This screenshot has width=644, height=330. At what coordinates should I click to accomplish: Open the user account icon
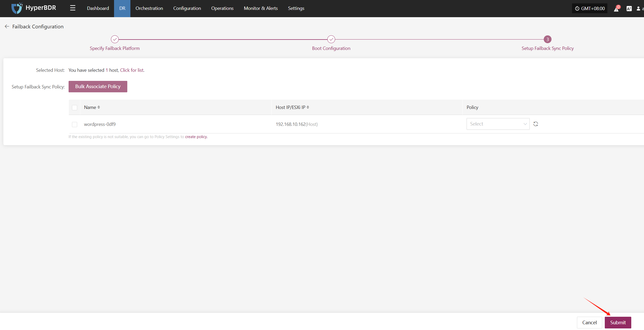(x=638, y=9)
